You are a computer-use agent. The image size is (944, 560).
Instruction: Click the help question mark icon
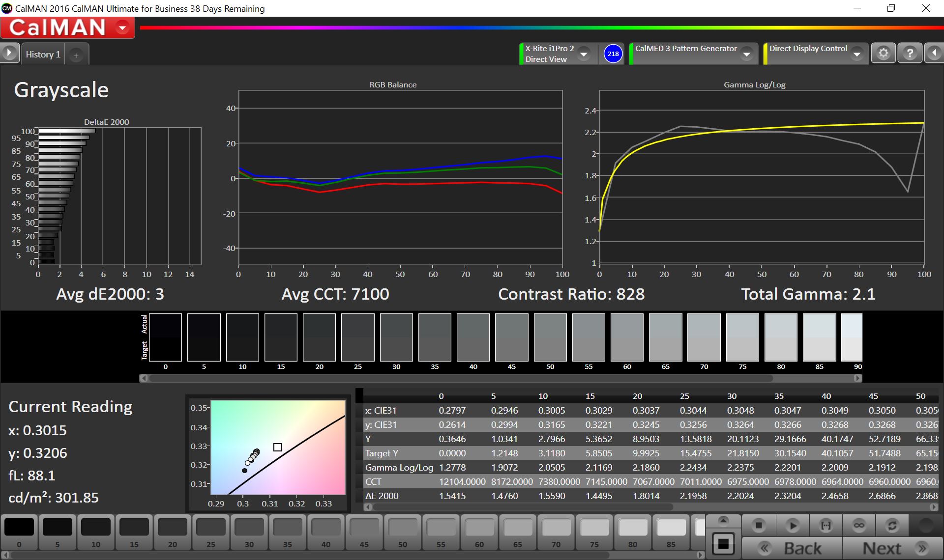(910, 53)
